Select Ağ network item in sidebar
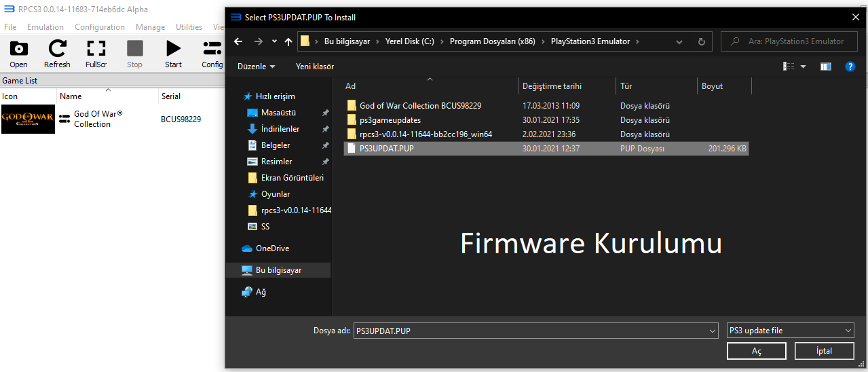The height and width of the screenshot is (372, 868). pos(261,292)
